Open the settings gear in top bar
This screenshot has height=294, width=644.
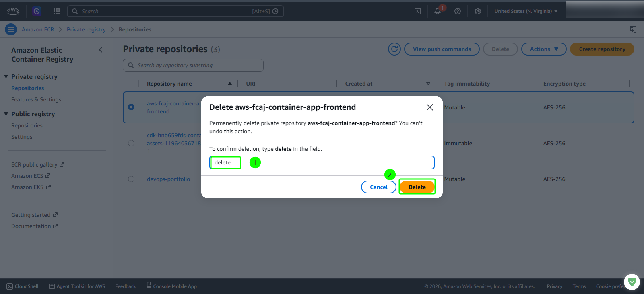478,11
